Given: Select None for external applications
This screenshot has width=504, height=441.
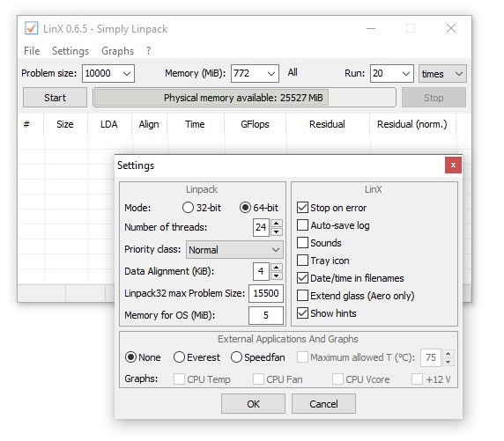Looking at the screenshot, I should (143, 357).
